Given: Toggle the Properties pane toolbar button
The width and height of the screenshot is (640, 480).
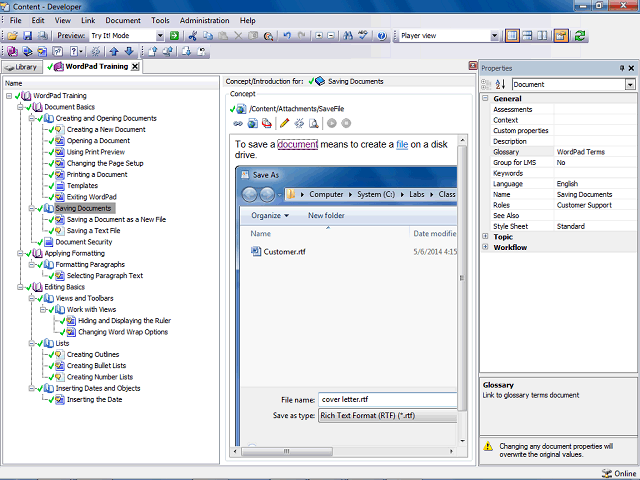Looking at the screenshot, I should pyautogui.click(x=561, y=36).
